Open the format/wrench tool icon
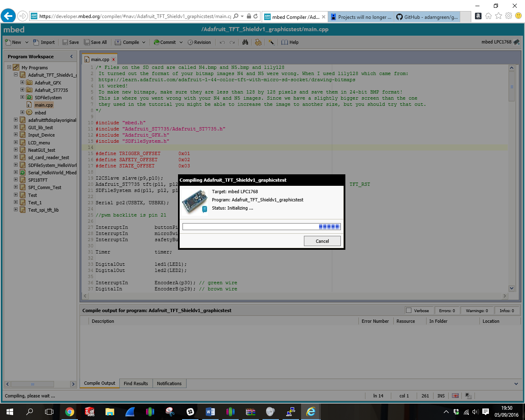Viewport: 525px width, 420px height. tap(271, 42)
